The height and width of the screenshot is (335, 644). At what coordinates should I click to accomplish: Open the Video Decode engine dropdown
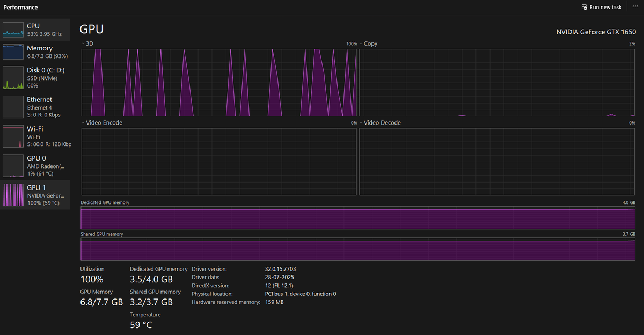(361, 123)
